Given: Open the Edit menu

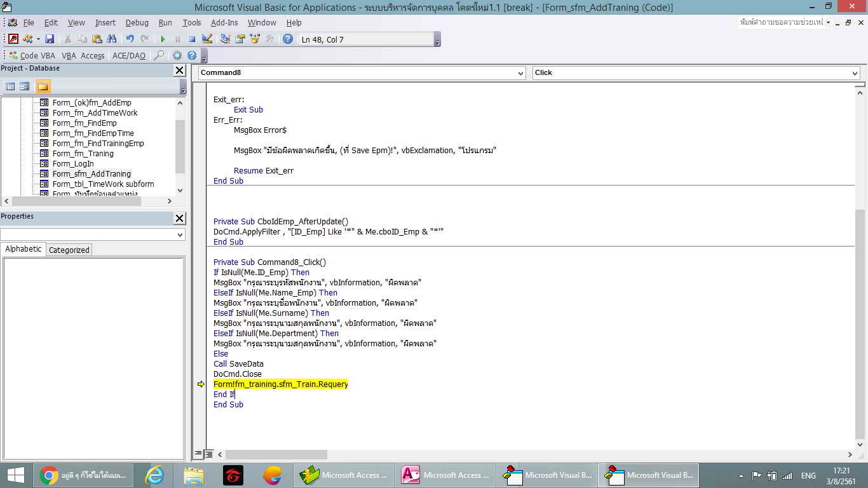Looking at the screenshot, I should [x=51, y=23].
